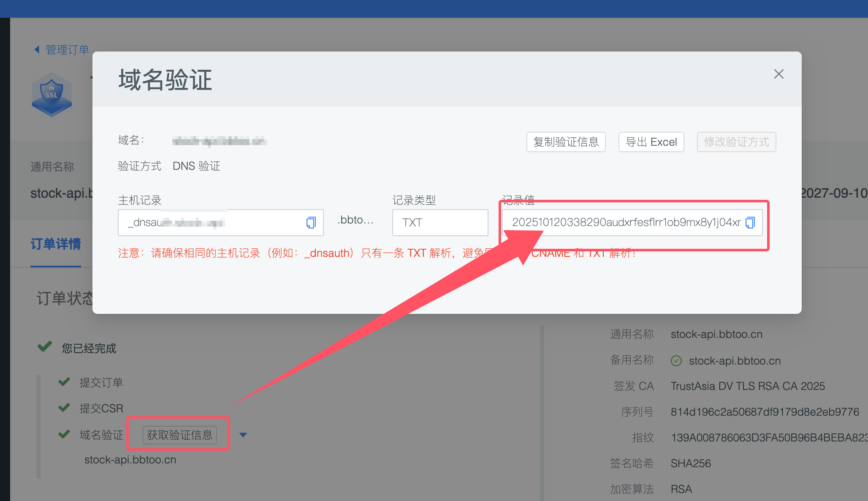
Task: Export verification info via 导出 Excel
Action: pos(651,142)
